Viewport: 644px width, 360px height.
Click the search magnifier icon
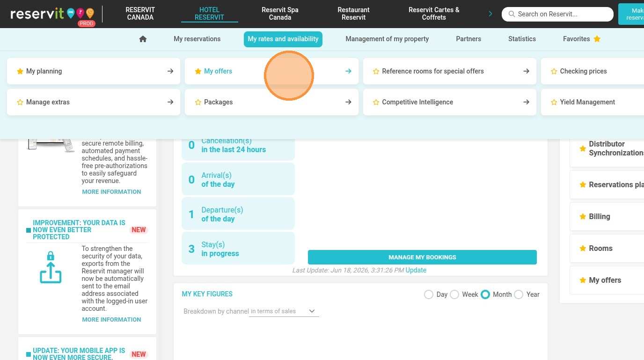[x=512, y=14]
